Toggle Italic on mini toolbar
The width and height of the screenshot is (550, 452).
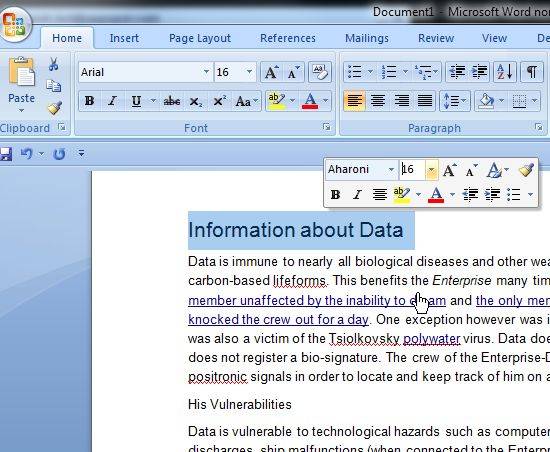(x=357, y=194)
